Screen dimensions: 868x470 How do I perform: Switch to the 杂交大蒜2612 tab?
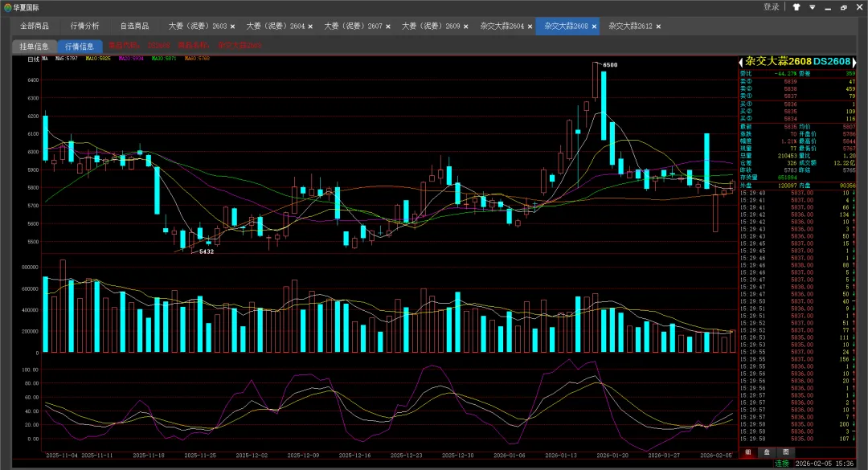coord(631,26)
